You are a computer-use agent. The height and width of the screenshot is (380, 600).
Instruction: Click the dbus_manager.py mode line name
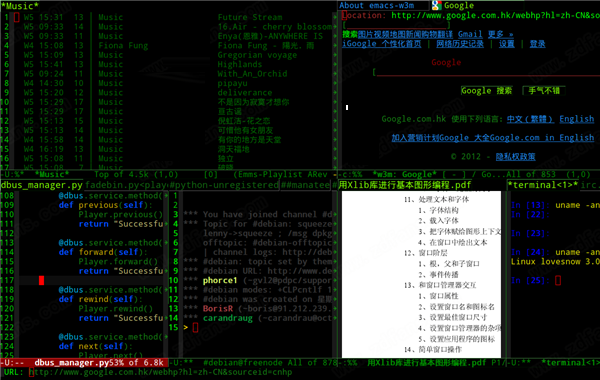tap(72, 363)
